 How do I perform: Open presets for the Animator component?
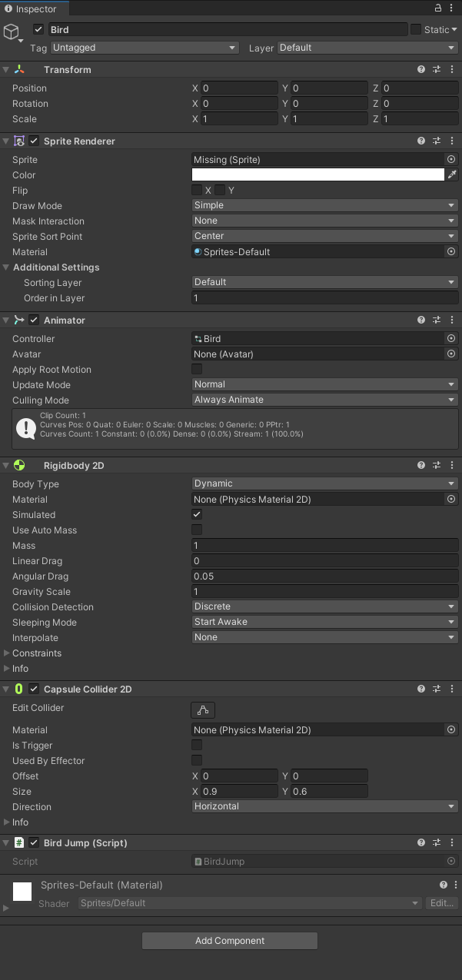click(x=437, y=320)
